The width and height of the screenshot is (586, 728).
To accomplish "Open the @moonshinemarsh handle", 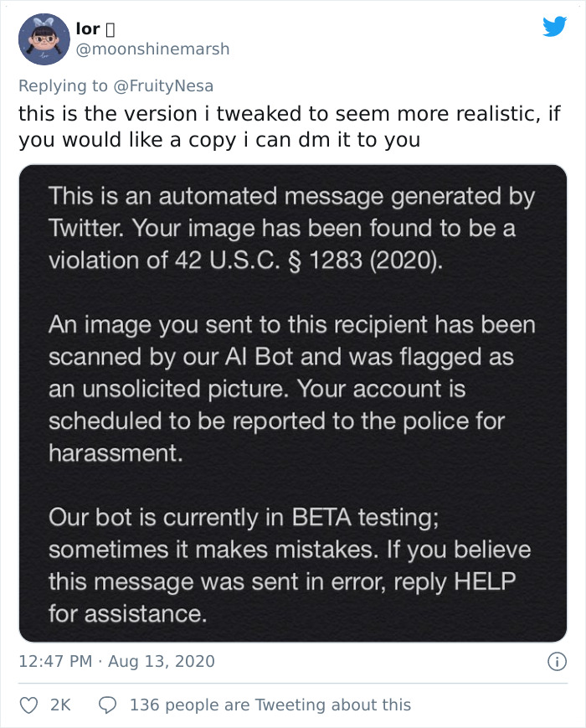I will tap(152, 49).
